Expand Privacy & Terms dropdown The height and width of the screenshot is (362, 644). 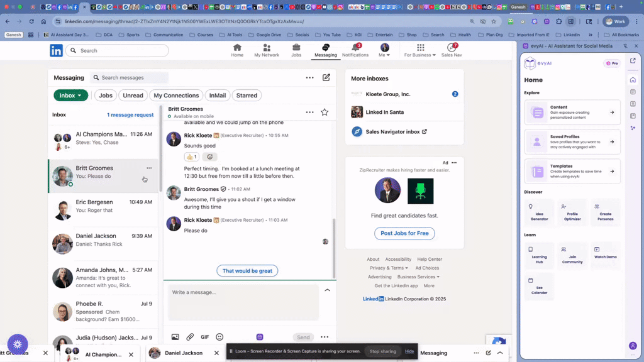point(389,268)
